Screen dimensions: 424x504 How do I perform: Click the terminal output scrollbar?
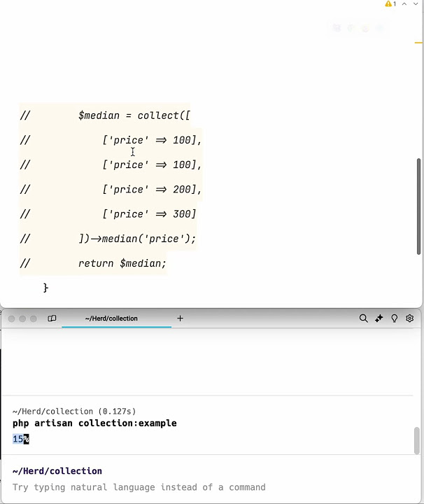418,440
